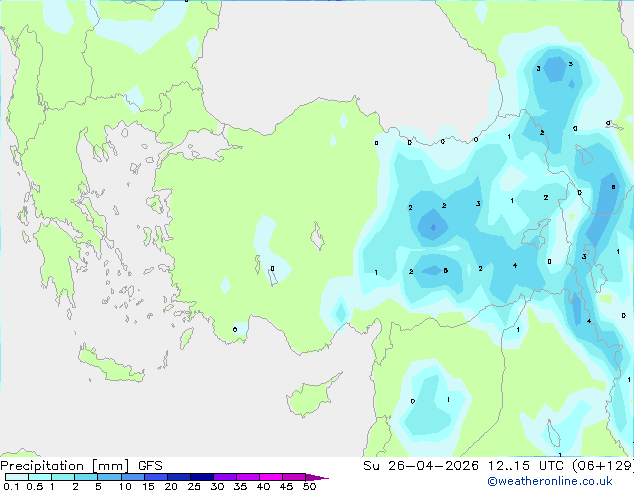
Task: Click the 1–2 mm legend color swatch
Action: 63,477
